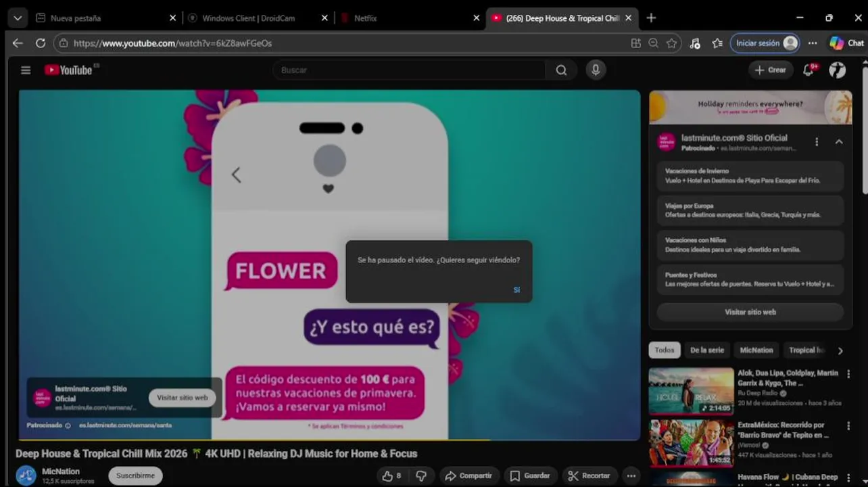Switch to the Netflix tab
The image size is (868, 487).
click(x=365, y=18)
